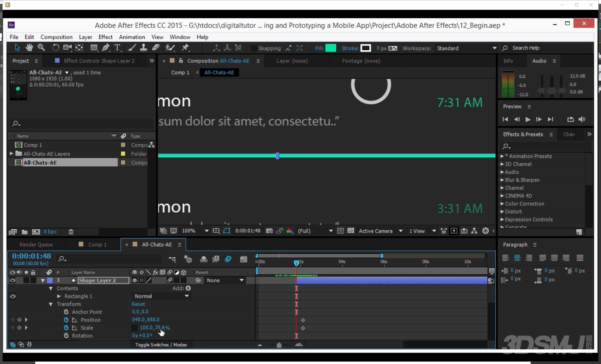Image resolution: width=601 pixels, height=364 pixels.
Task: Click the Comp 1 breadcrumb in viewer
Action: [x=180, y=73]
